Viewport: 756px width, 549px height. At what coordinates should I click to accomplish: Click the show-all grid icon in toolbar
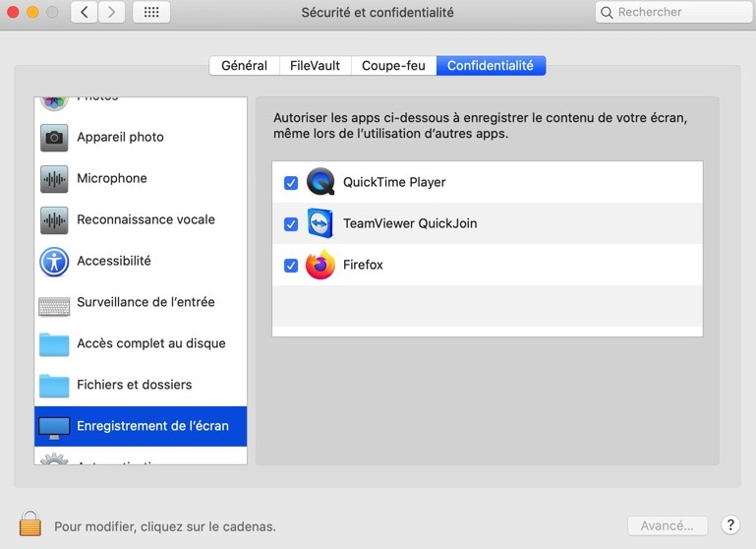150,13
